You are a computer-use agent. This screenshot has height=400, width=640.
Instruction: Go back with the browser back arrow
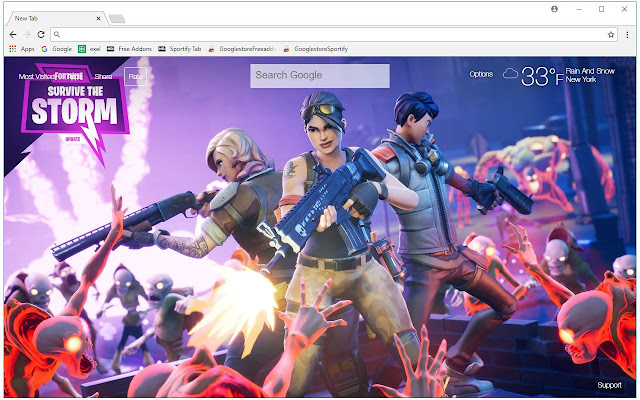pos(13,35)
